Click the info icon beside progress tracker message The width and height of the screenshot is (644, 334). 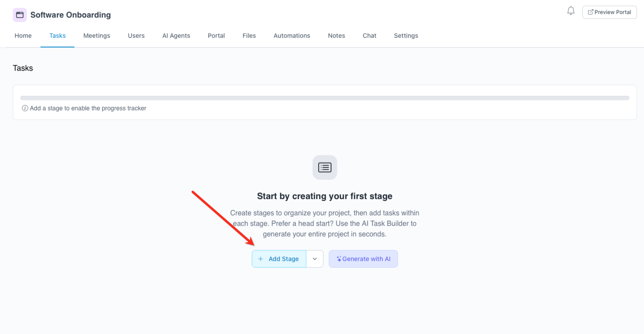[25, 108]
